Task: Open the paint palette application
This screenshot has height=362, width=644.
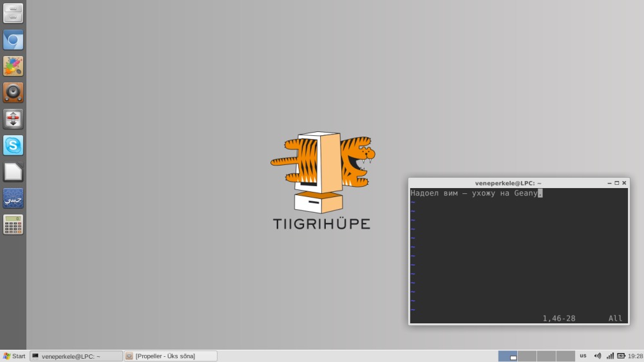Action: click(13, 66)
